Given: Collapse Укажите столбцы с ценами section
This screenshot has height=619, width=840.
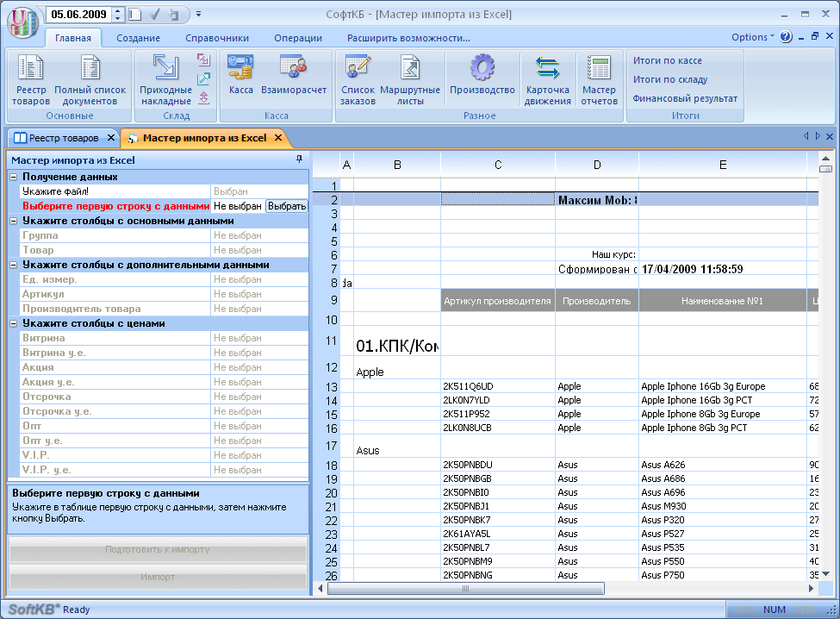Looking at the screenshot, I should tap(14, 323).
